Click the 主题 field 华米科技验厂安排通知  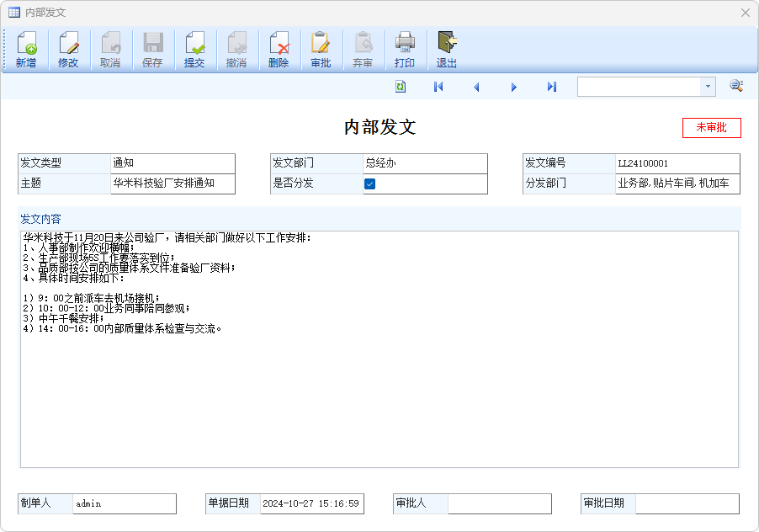click(172, 184)
